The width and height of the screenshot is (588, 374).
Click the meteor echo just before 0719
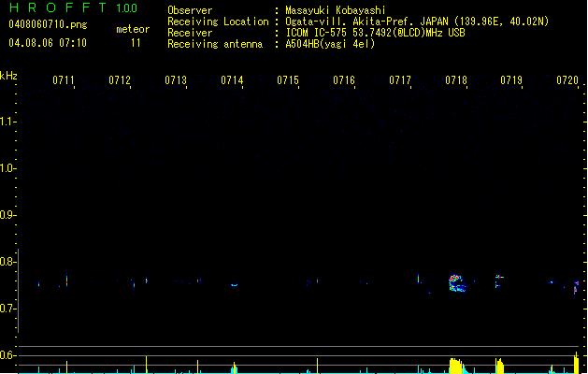coord(499,280)
